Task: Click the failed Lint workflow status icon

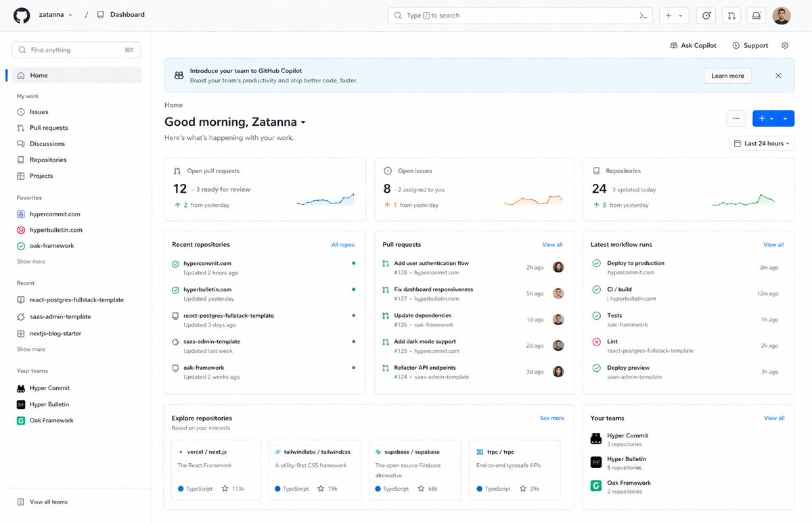Action: pos(596,342)
